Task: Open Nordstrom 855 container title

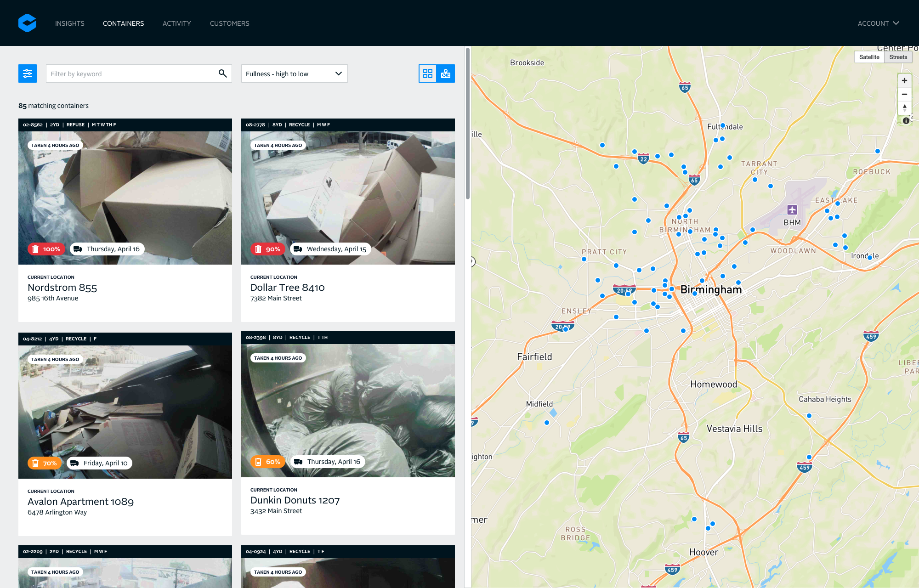Action: pos(62,288)
